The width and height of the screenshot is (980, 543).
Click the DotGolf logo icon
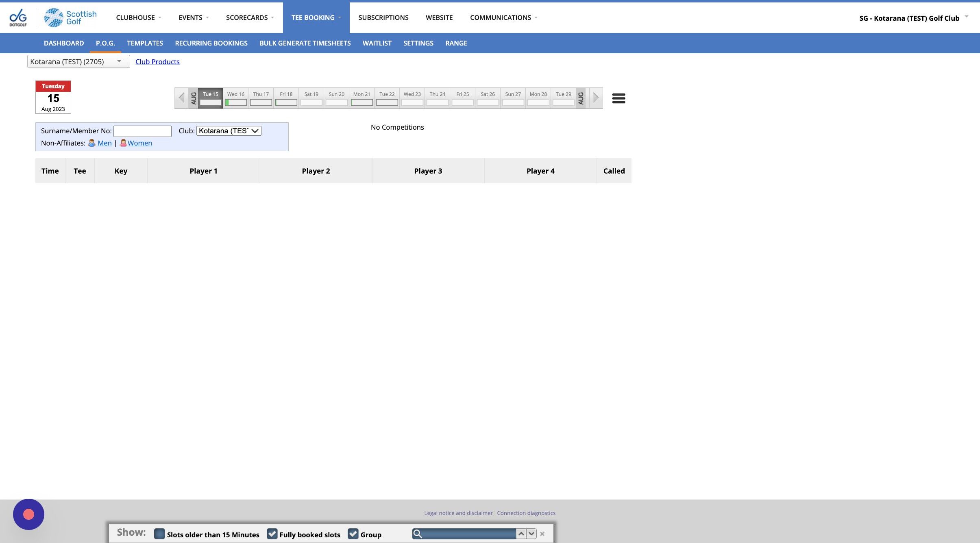coord(18,17)
